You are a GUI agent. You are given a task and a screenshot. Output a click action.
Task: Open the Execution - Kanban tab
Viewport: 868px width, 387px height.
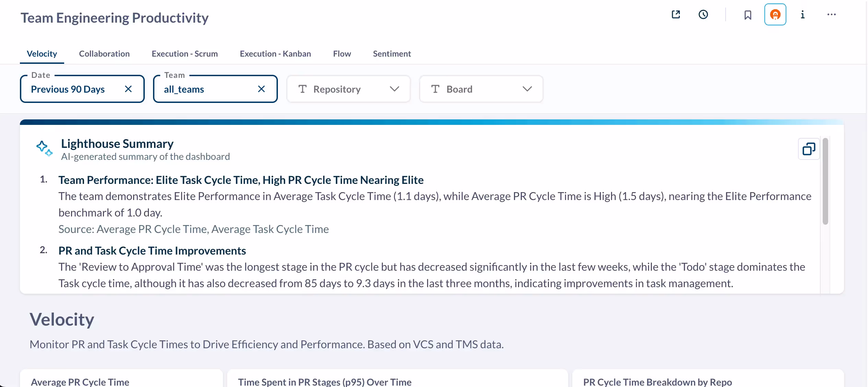coord(275,54)
